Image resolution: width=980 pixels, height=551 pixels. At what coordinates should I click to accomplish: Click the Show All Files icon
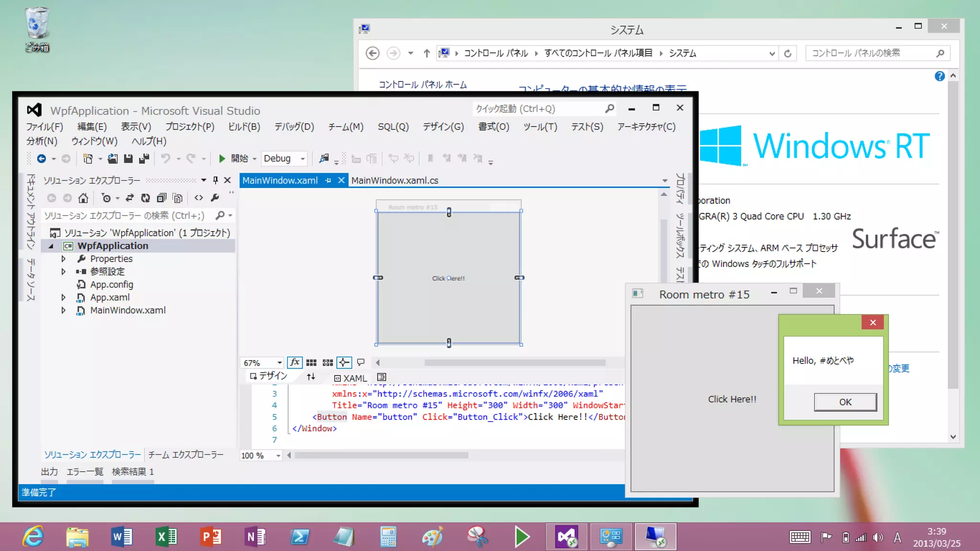point(178,198)
